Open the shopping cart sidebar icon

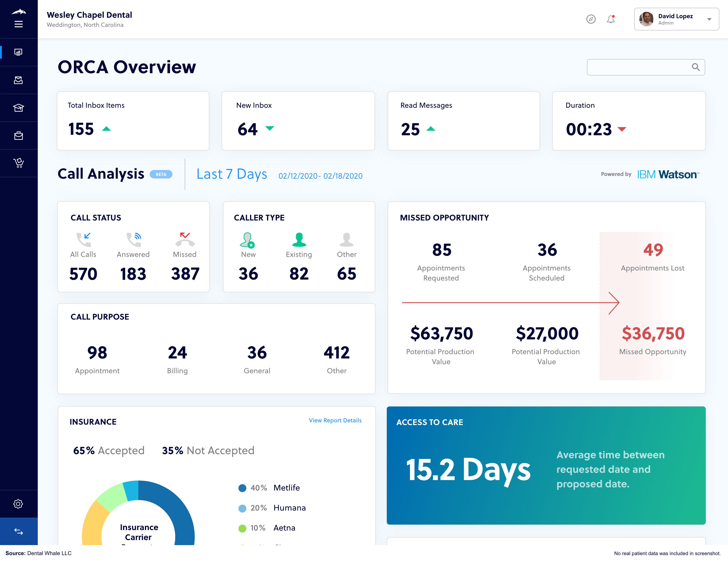click(19, 163)
